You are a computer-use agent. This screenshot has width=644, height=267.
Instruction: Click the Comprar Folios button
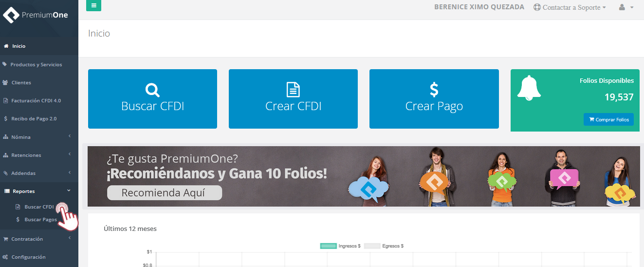[x=608, y=119]
